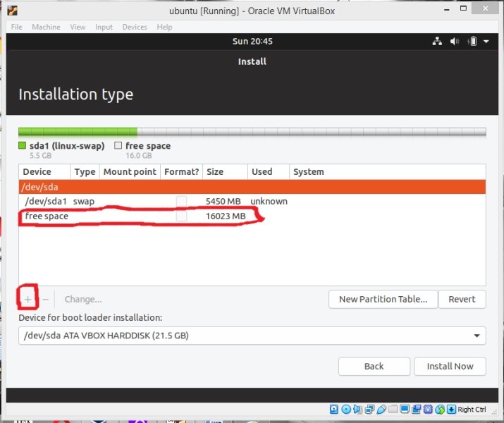Screen dimensions: 504x423
Task: Click the VirtualBox audio status icon
Action: tap(357, 409)
